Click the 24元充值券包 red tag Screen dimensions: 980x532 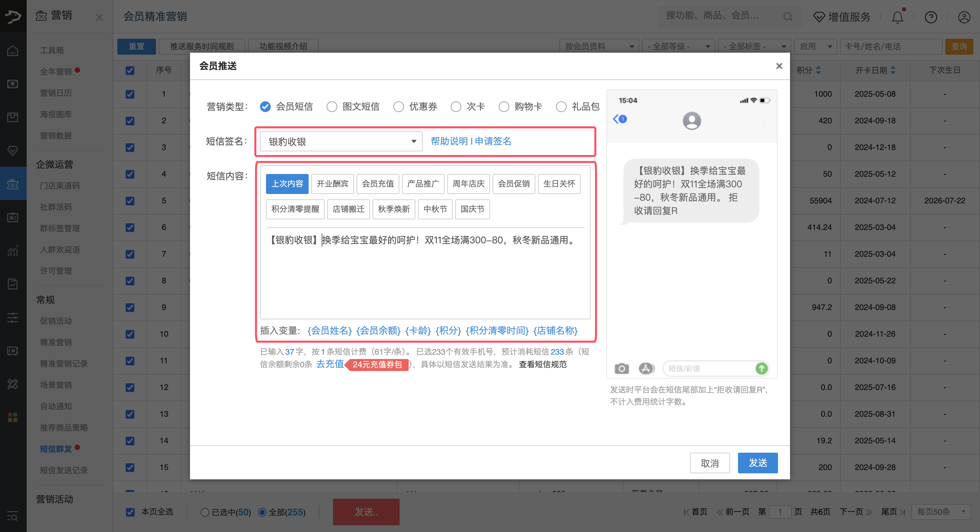[x=377, y=365]
